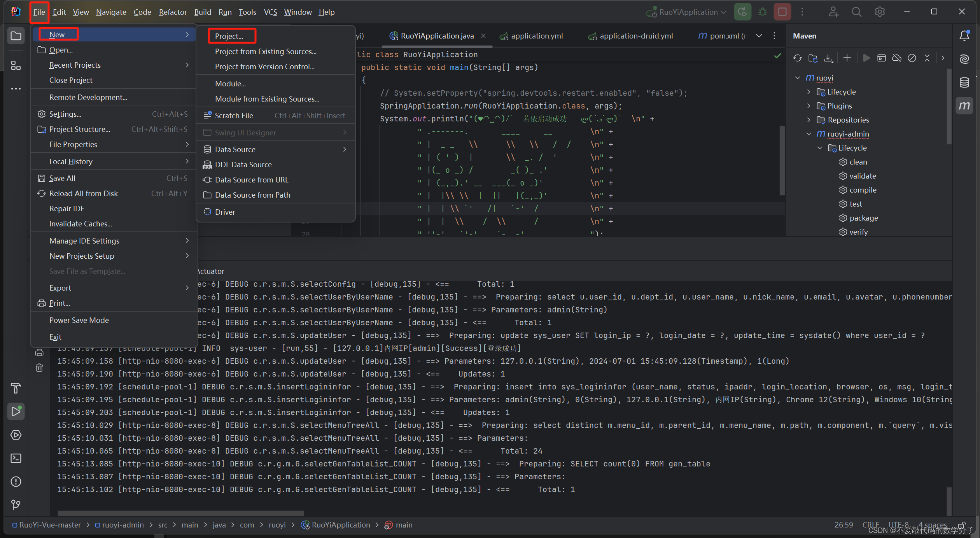Click the Debug bug icon

[x=763, y=12]
